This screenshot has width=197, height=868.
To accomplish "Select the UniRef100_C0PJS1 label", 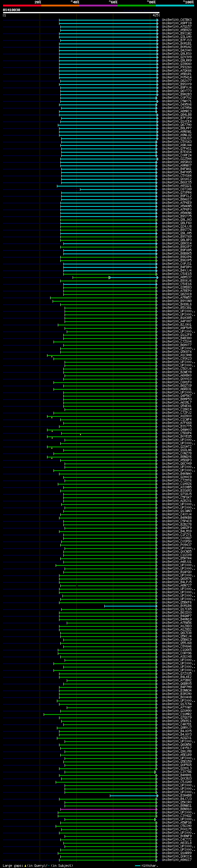I will tap(176, 264).
